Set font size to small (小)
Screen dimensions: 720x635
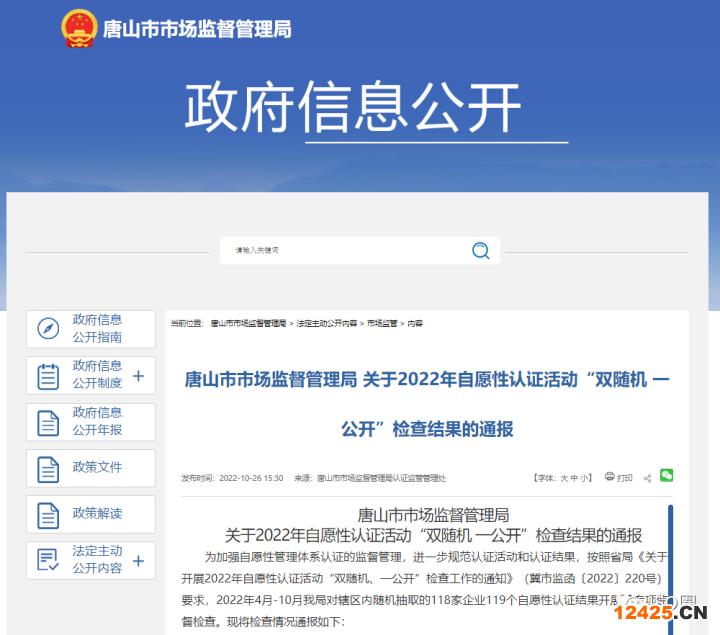point(585,478)
